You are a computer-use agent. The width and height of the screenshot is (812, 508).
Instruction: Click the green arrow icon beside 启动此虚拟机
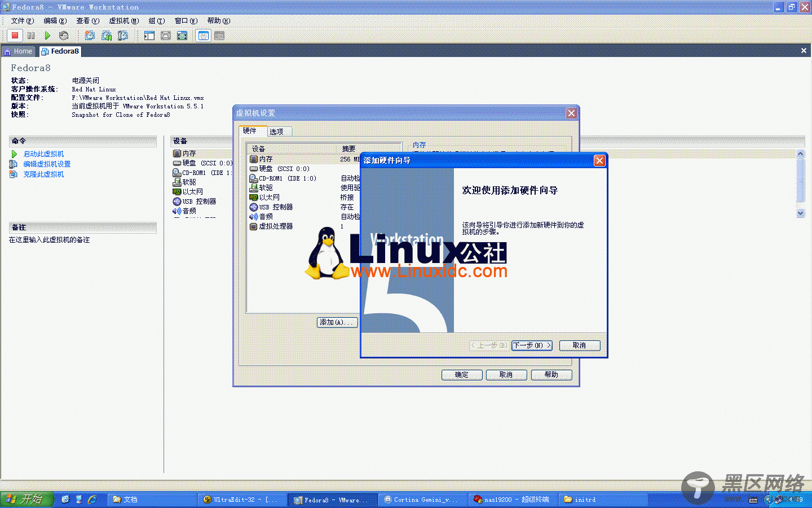[14, 154]
